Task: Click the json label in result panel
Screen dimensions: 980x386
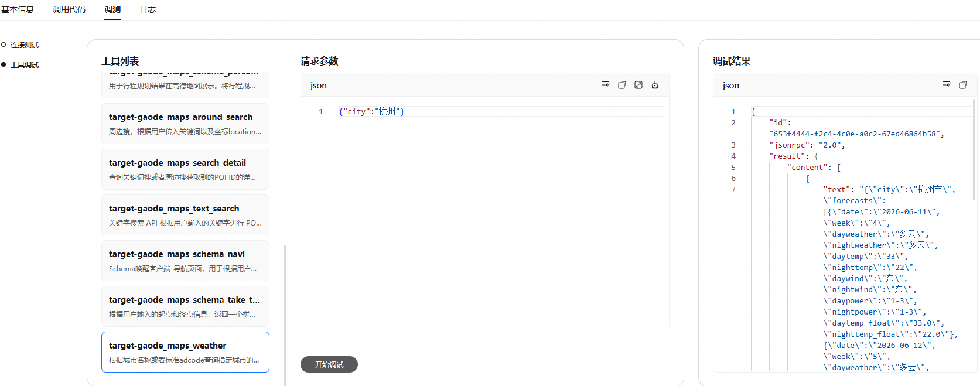Action: click(731, 86)
